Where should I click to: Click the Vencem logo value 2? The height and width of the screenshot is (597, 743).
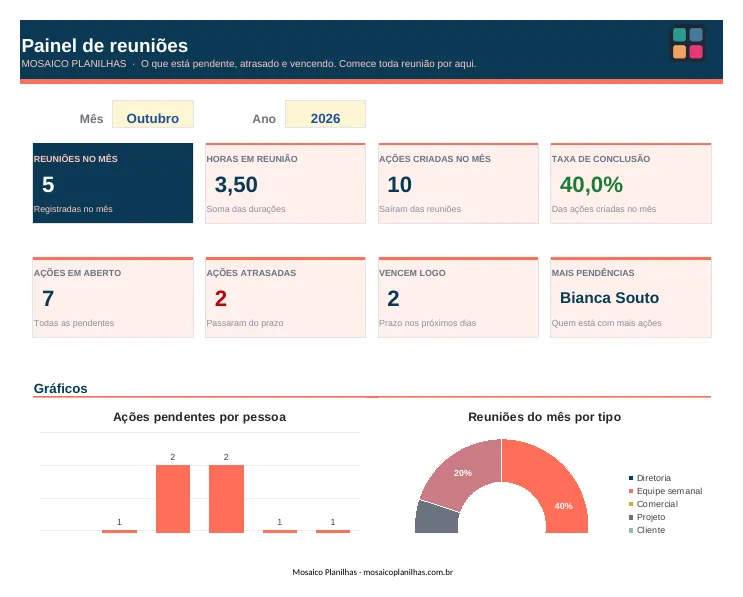(x=393, y=298)
